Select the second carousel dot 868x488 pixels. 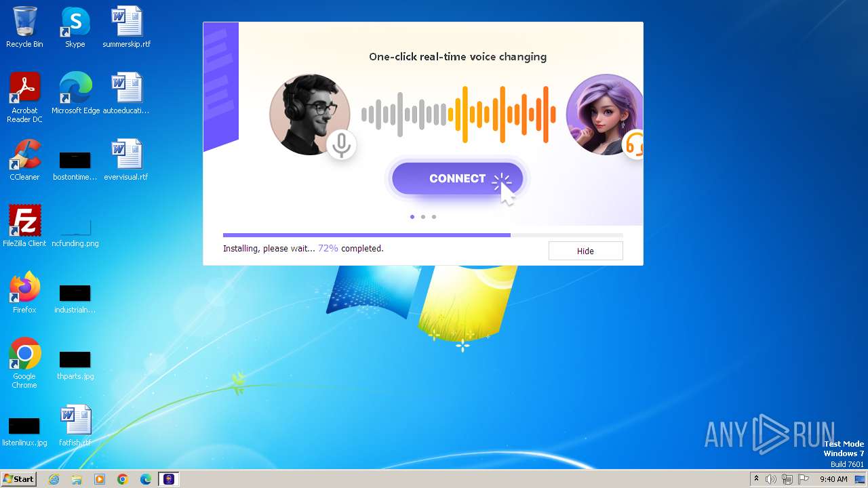coord(423,217)
